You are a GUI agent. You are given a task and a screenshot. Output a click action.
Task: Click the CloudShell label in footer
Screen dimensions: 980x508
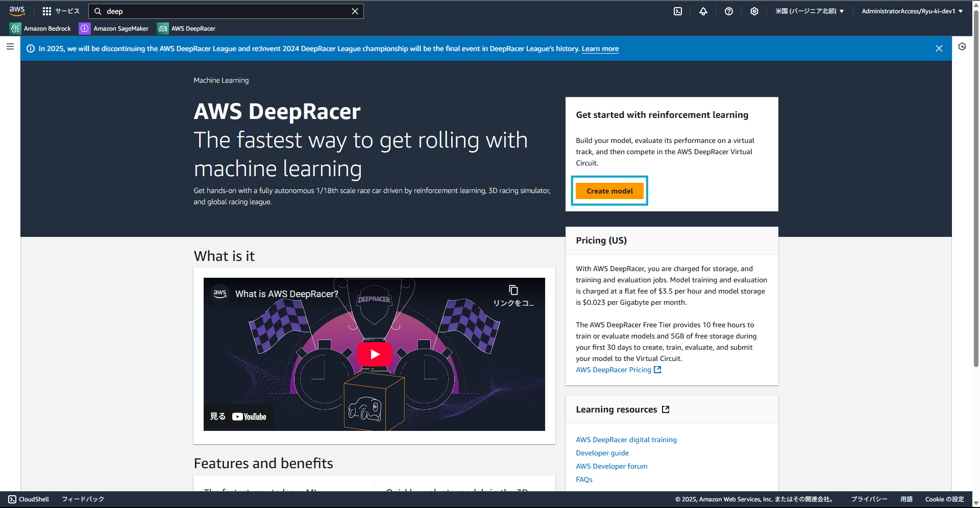(34, 499)
